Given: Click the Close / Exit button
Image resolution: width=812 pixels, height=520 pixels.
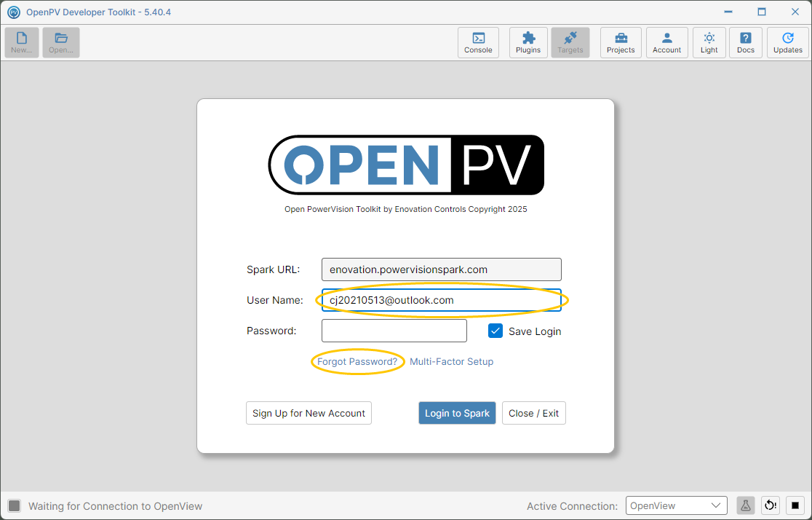Looking at the screenshot, I should pos(533,413).
